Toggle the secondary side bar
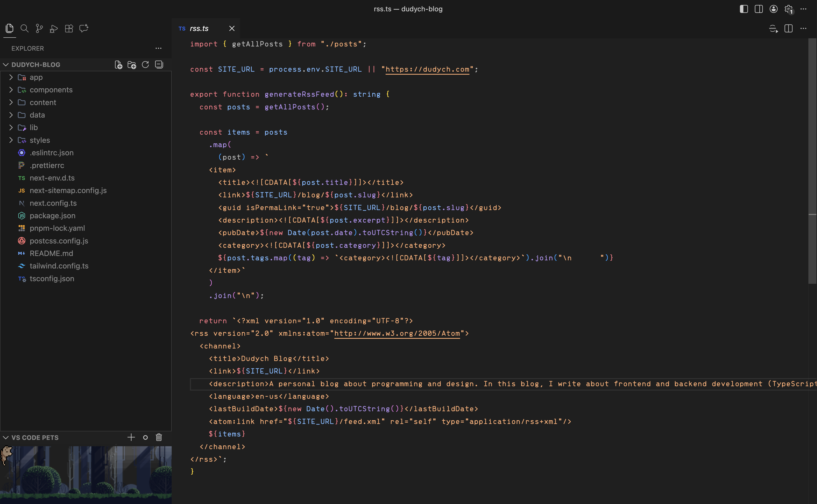Image resolution: width=817 pixels, height=504 pixels. pos(758,9)
